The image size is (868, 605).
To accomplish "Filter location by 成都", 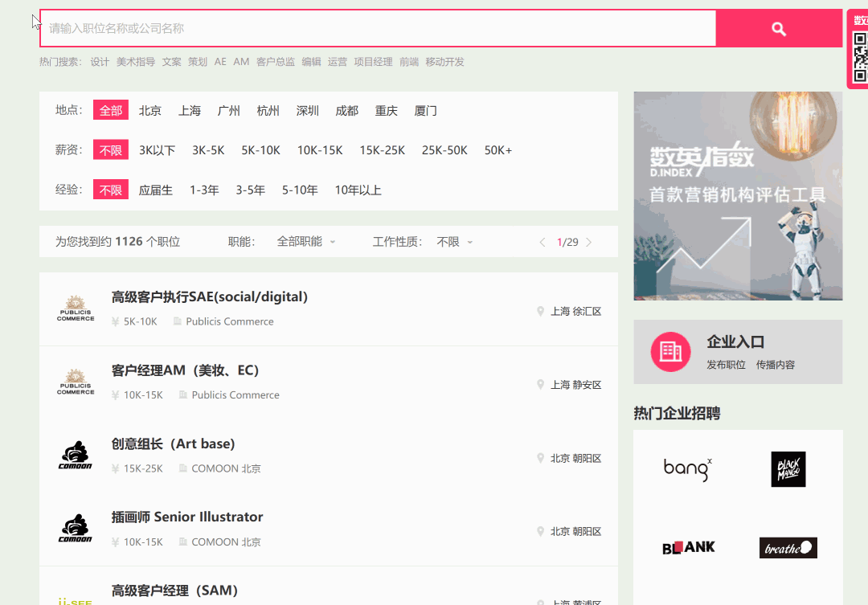I will coord(346,111).
